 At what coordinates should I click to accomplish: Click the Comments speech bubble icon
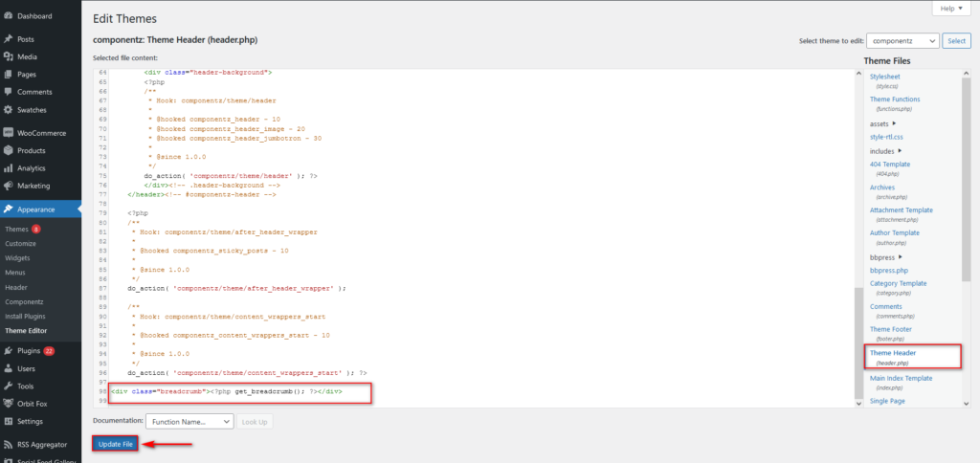[8, 92]
